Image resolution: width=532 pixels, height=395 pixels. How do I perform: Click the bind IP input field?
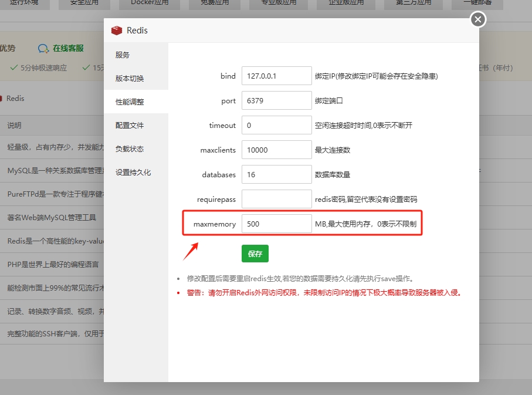tap(276, 76)
